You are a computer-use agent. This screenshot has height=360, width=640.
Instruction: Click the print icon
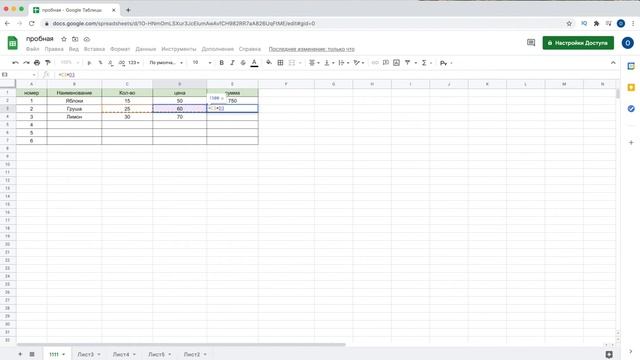tap(37, 63)
